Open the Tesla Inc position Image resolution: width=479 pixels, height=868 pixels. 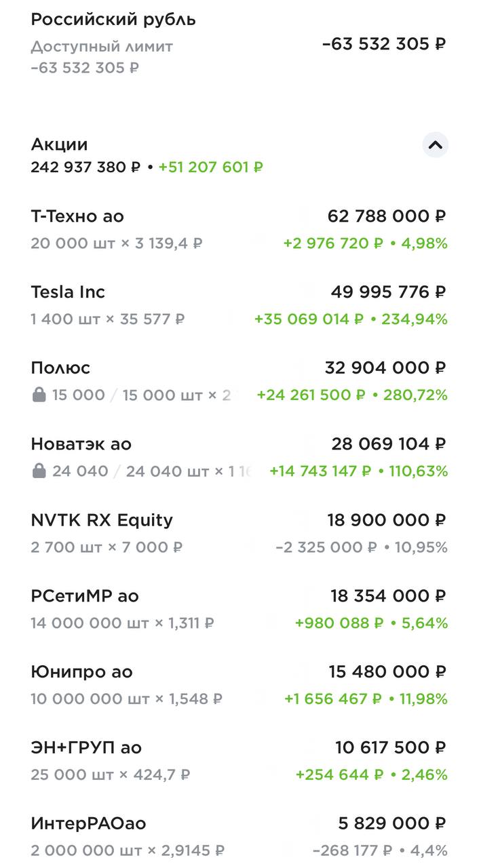68,292
